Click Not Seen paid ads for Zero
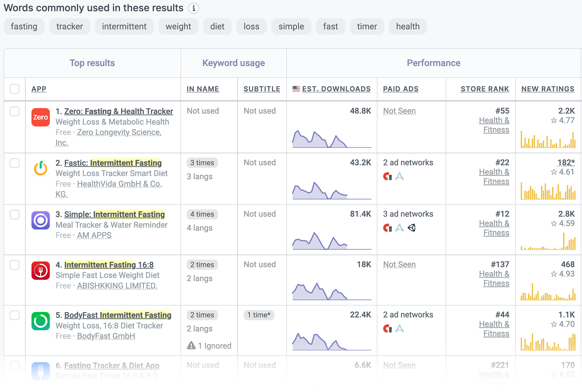Viewport: 582px width, 392px height. pos(399,111)
